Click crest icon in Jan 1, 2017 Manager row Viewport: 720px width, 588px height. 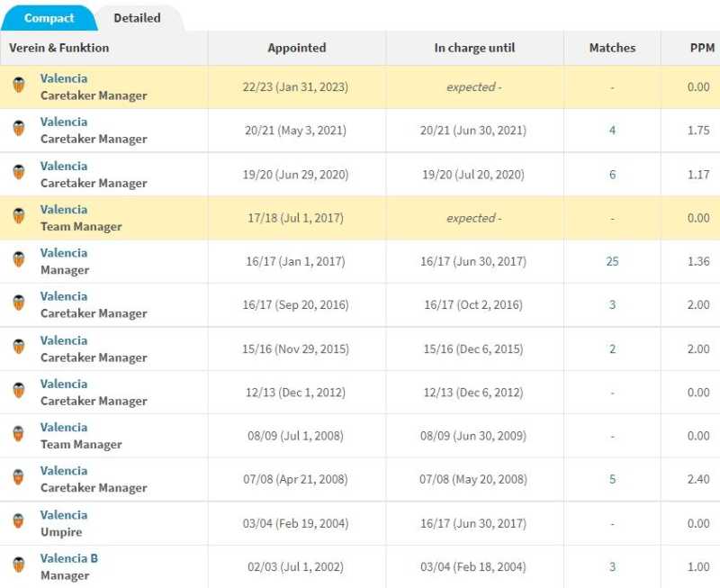click(x=19, y=260)
